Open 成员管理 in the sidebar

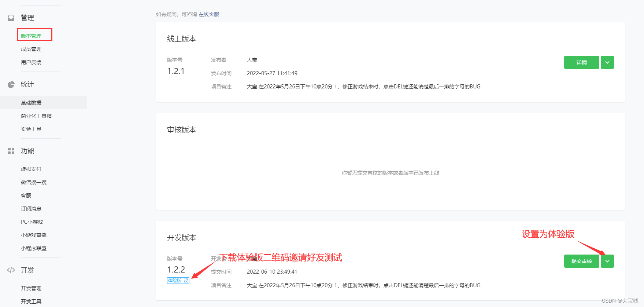pyautogui.click(x=31, y=49)
